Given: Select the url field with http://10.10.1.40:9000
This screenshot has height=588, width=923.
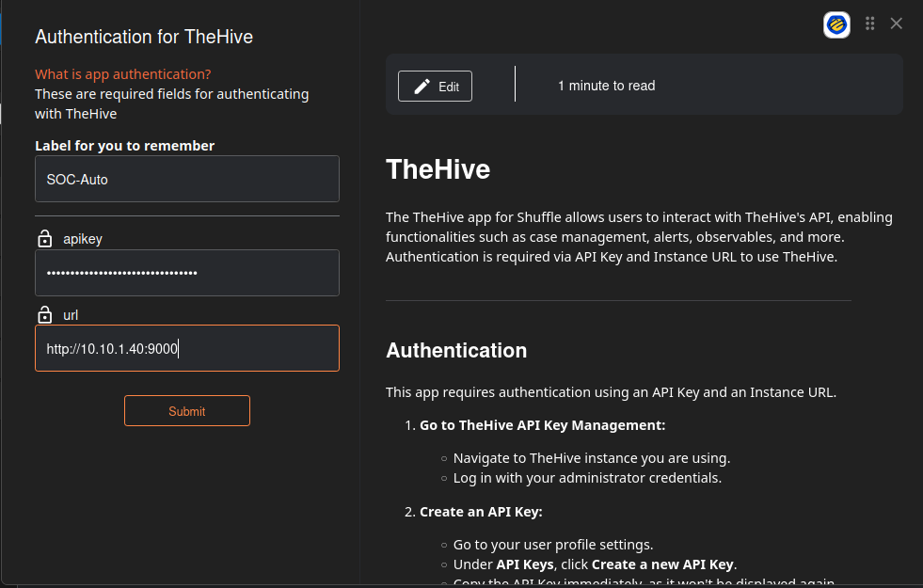Looking at the screenshot, I should pos(186,348).
